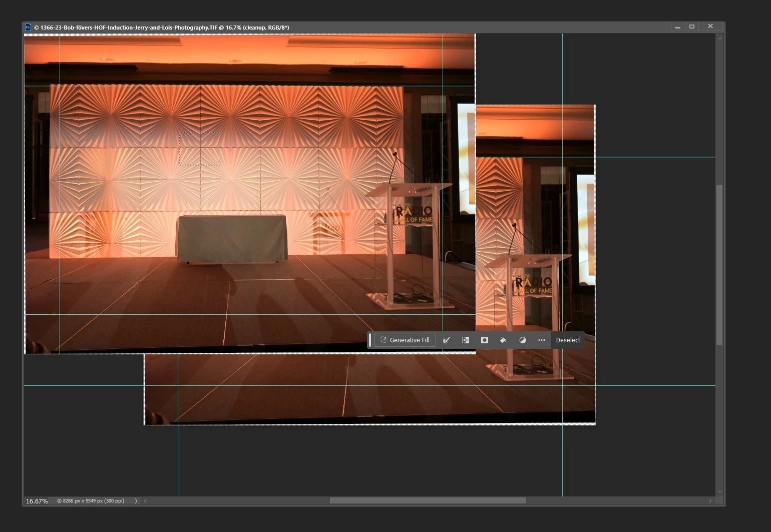Click the 16.67% zoom level field

coord(37,501)
